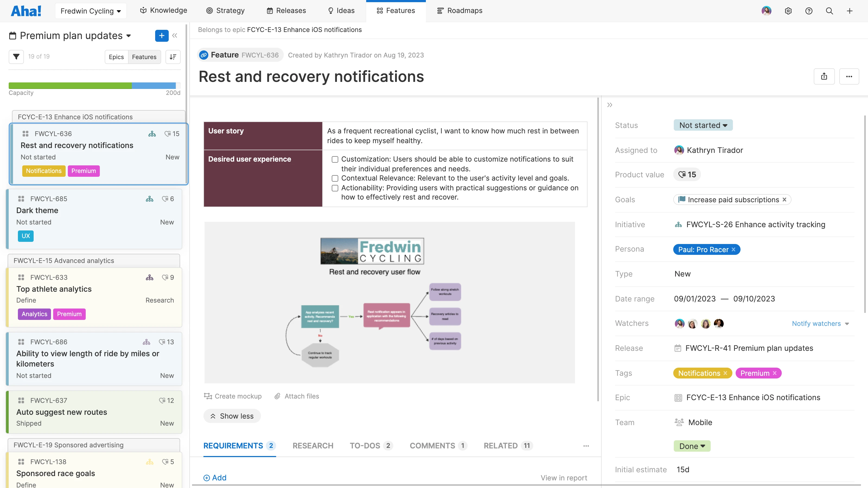Check the Contextual Relevance checkbox
The width and height of the screenshot is (868, 488).
(x=335, y=178)
